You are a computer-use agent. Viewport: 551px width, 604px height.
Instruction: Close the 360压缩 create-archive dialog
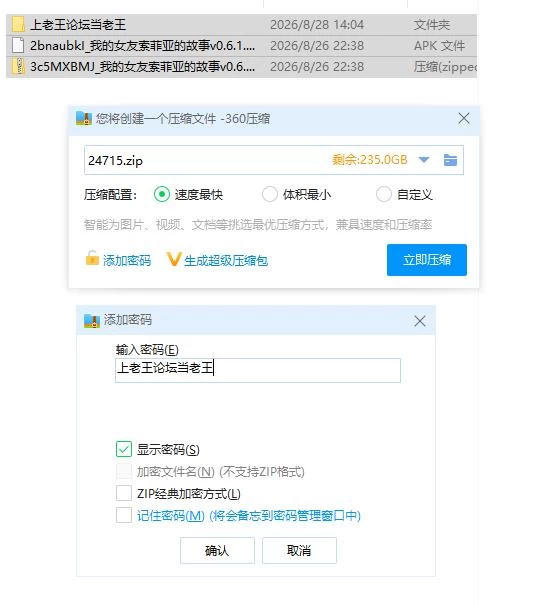coord(464,118)
